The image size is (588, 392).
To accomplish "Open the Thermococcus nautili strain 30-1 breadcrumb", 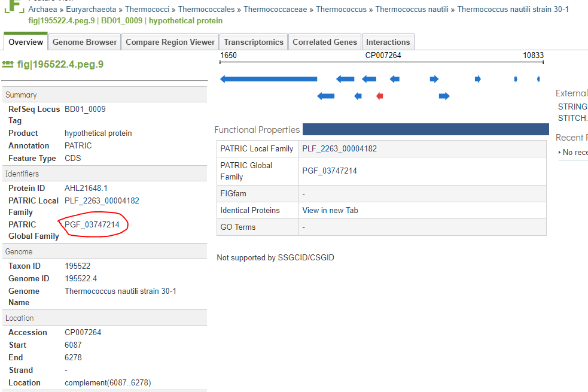I will [x=513, y=9].
